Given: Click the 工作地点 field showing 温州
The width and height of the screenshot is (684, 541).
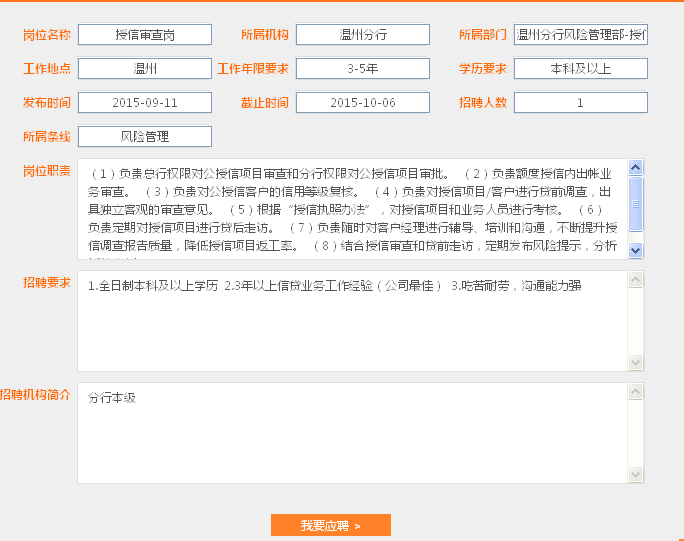Looking at the screenshot, I should click(x=145, y=69).
